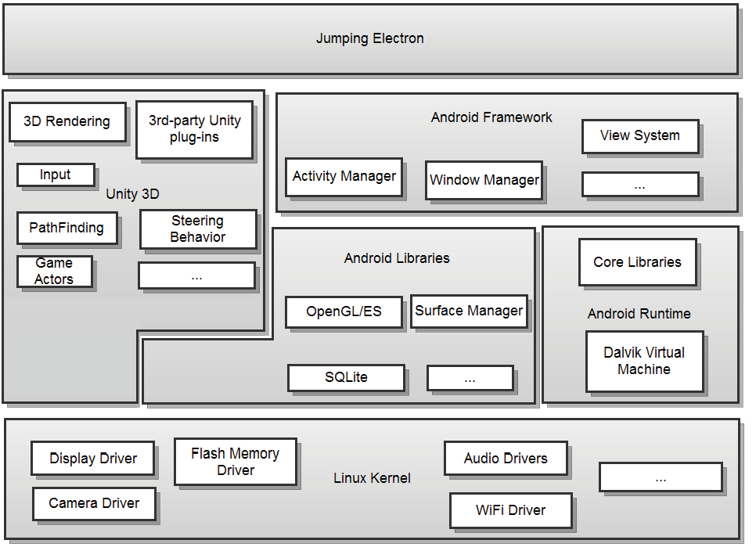
Task: Select the Flash Memory Driver box
Action: point(234,461)
